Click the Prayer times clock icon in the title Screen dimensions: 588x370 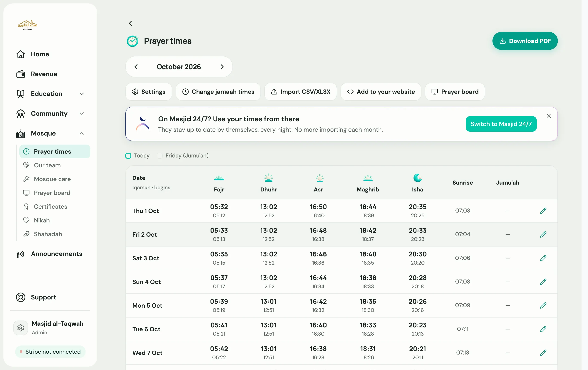point(133,41)
